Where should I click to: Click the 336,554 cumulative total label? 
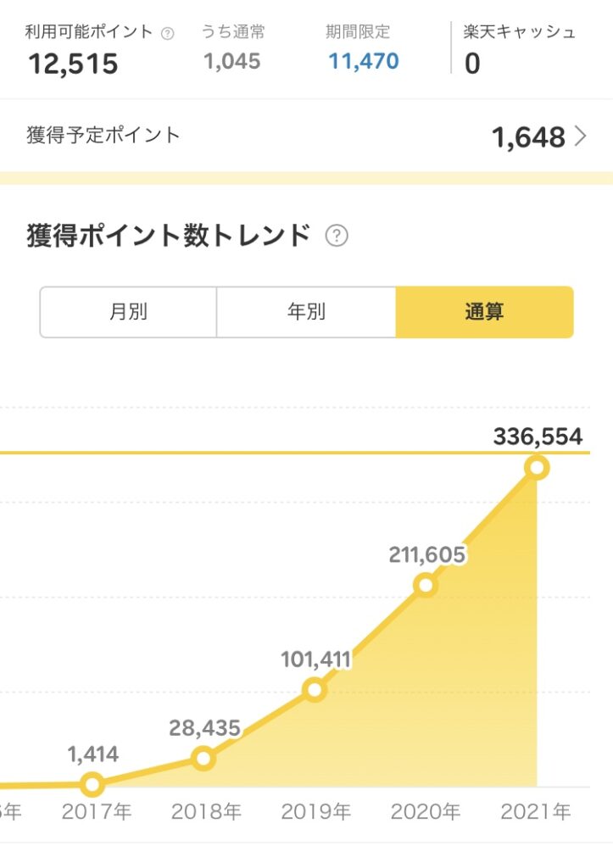[x=538, y=437]
